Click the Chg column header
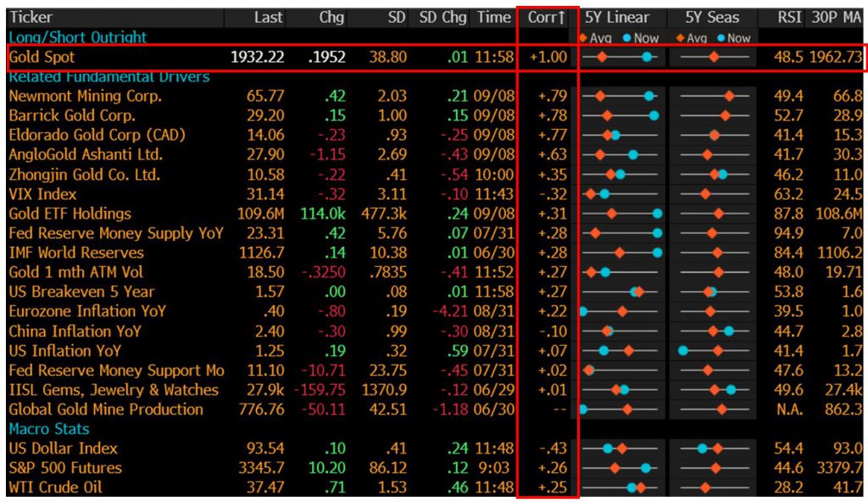 pyautogui.click(x=331, y=18)
